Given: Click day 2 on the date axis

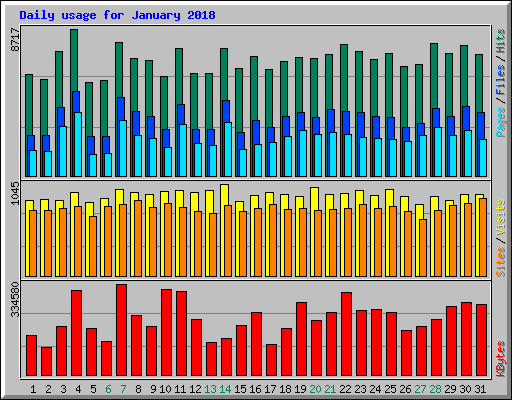Looking at the screenshot, I should click(48, 389).
